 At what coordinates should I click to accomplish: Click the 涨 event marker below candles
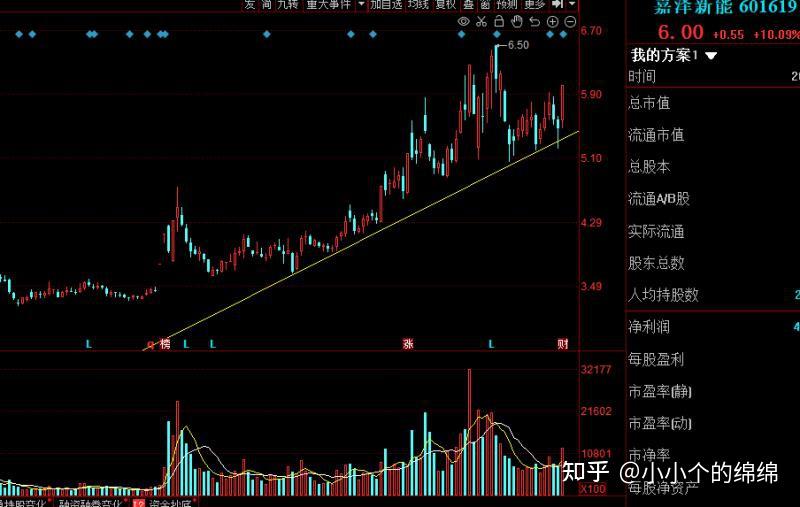pyautogui.click(x=408, y=344)
